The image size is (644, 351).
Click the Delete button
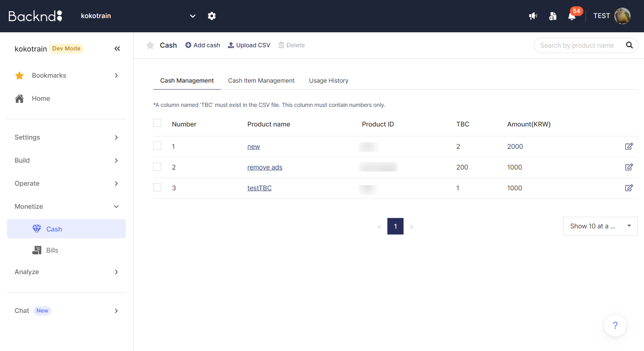pyautogui.click(x=292, y=45)
